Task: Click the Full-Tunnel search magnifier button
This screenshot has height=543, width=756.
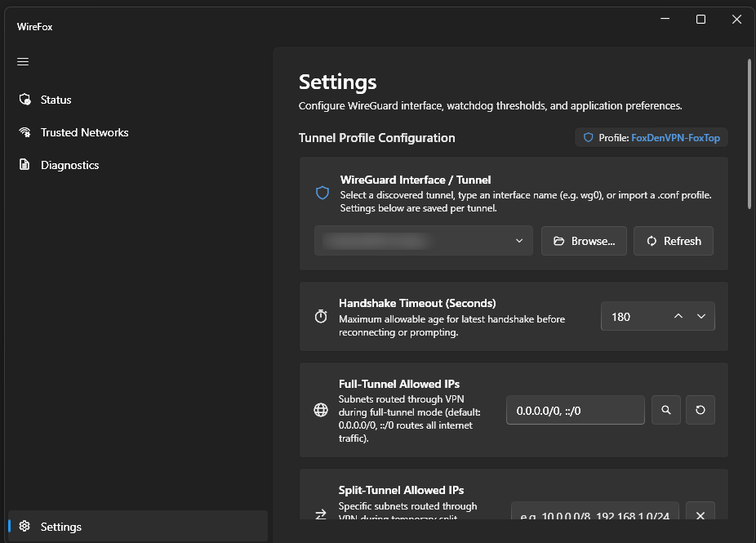Action: [x=666, y=410]
